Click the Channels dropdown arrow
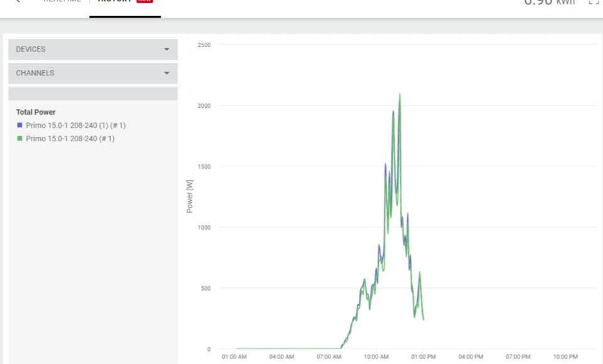 click(x=166, y=73)
